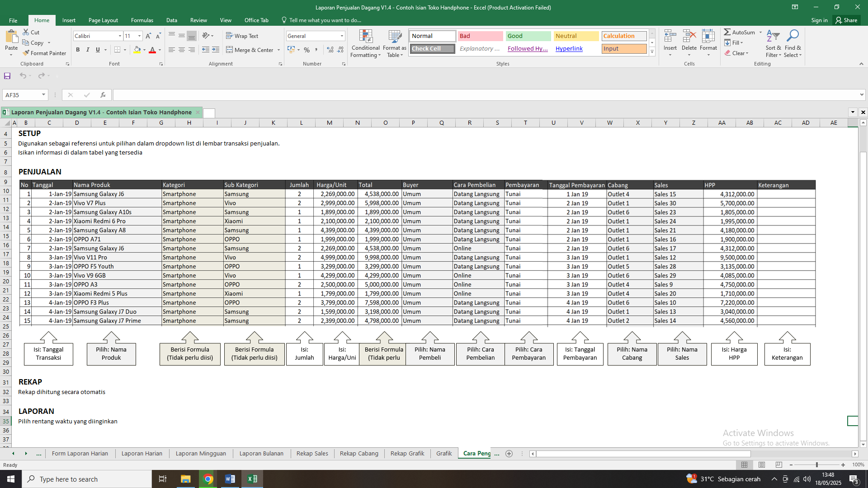
Task: Toggle Middle Align vertical alignment
Action: click(182, 36)
